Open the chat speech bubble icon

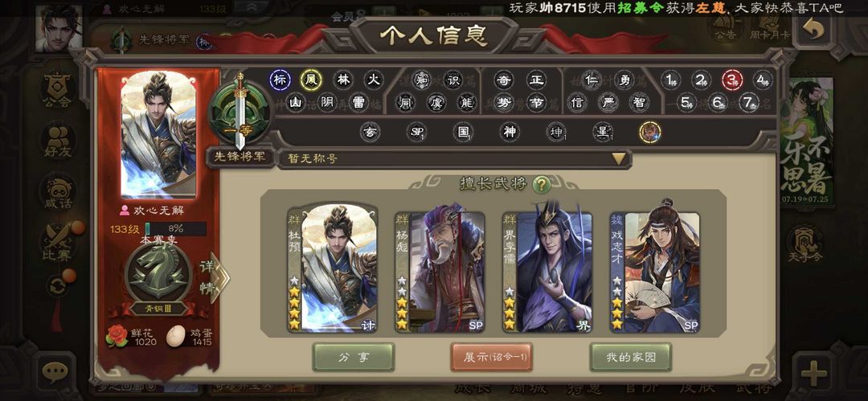tap(55, 371)
